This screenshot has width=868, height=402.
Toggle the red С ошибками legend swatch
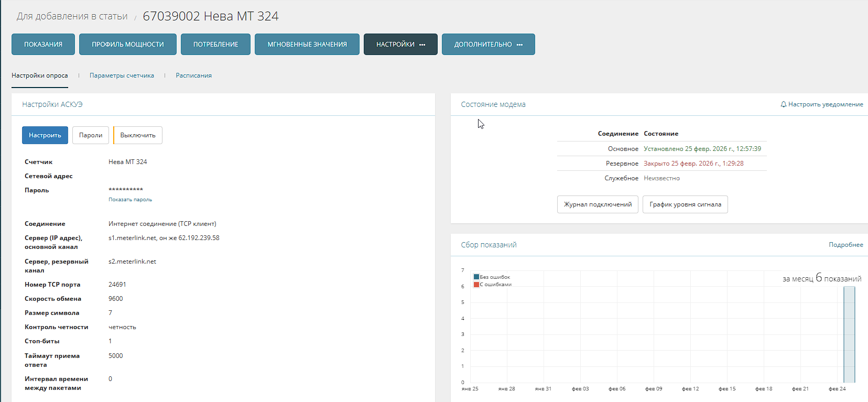pos(476,285)
